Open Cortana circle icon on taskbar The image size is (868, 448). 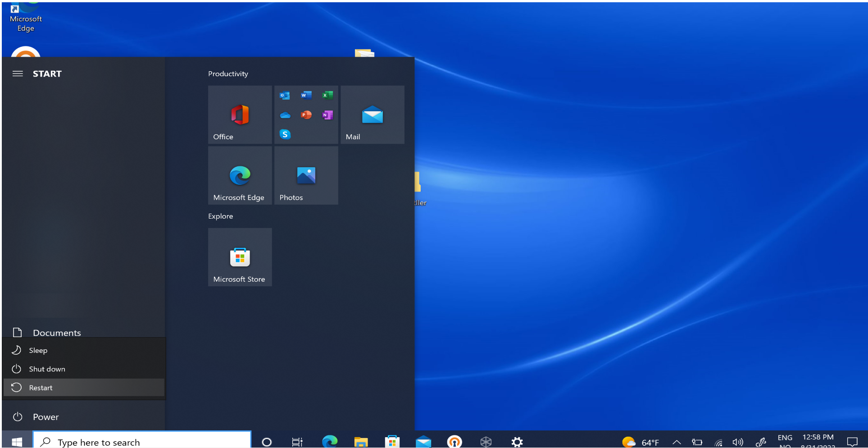tap(267, 442)
